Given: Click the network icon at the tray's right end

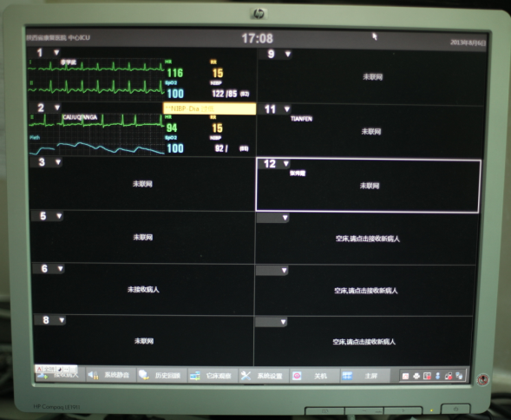Looking at the screenshot, I should [x=459, y=376].
